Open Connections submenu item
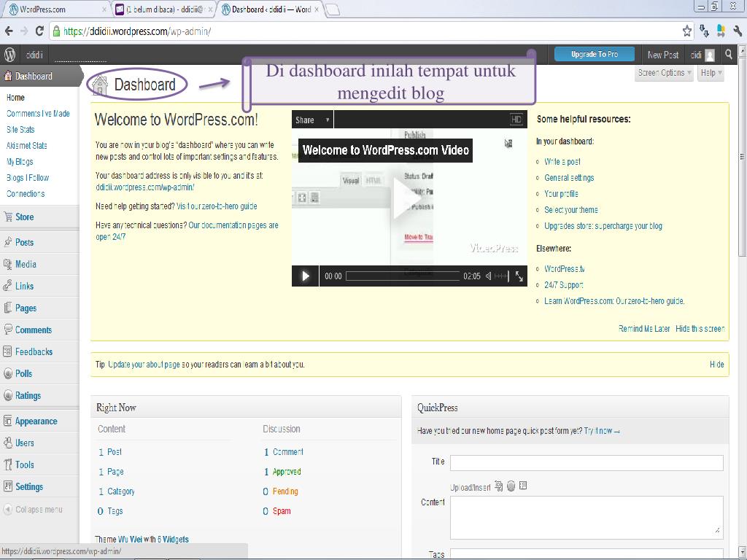Image resolution: width=747 pixels, height=560 pixels. coord(26,194)
